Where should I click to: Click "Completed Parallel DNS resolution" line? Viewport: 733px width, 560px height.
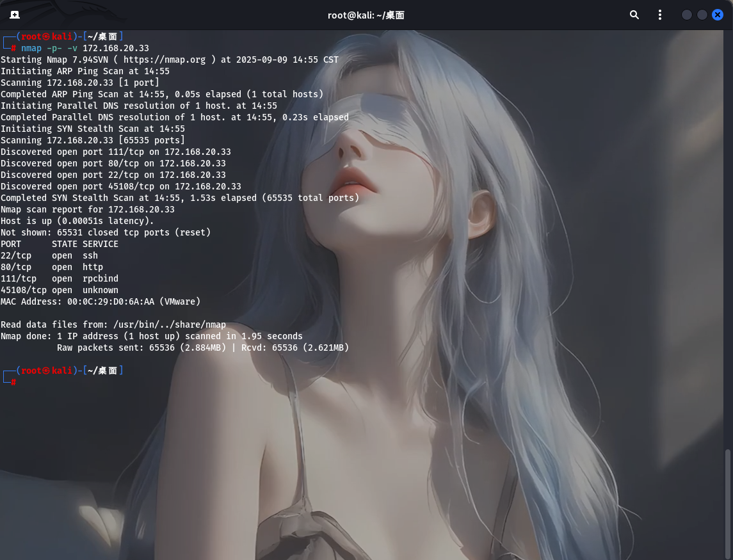[x=175, y=117]
